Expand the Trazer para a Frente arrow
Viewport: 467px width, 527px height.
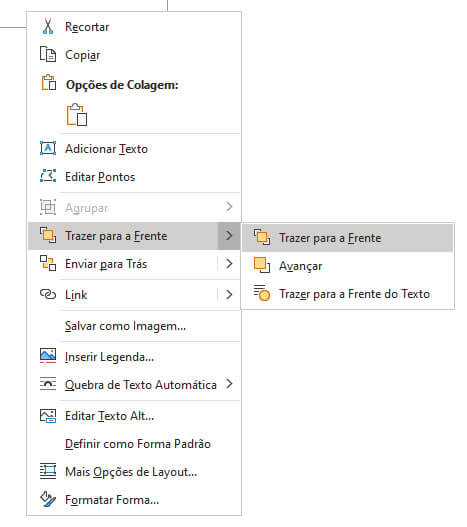tap(229, 236)
